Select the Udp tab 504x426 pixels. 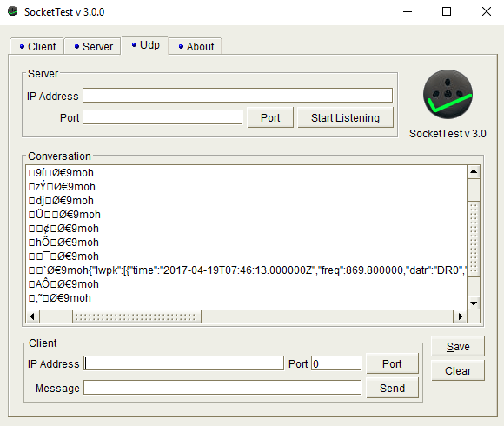tap(145, 45)
